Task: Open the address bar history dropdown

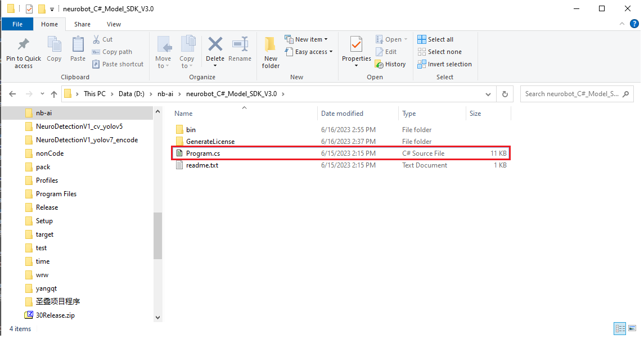Action: (488, 94)
